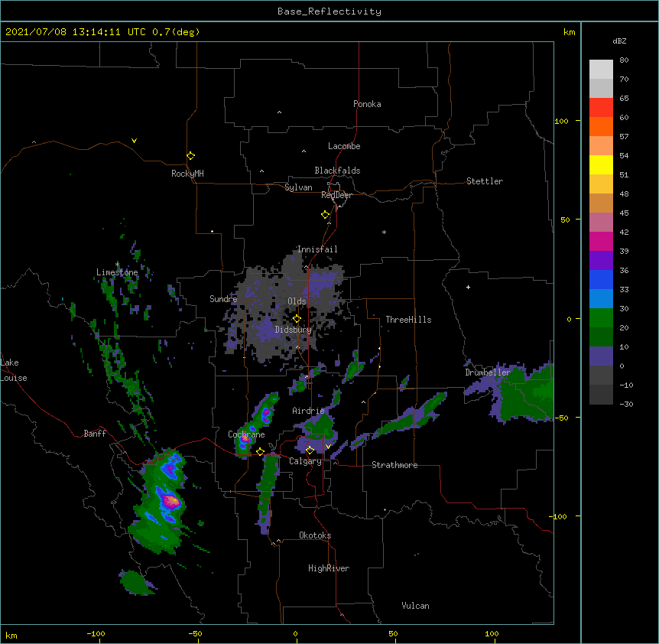
Task: Pick the bright yellow swatch in the dBZ legend
Action: [x=601, y=164]
